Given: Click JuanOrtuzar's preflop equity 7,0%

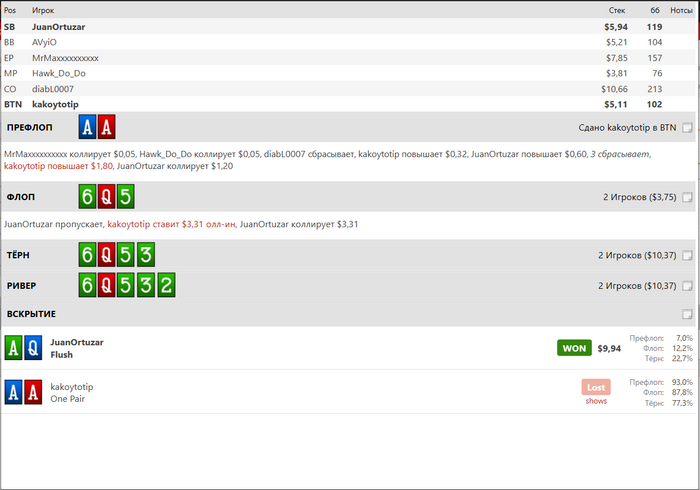Looking at the screenshot, I should 684,338.
